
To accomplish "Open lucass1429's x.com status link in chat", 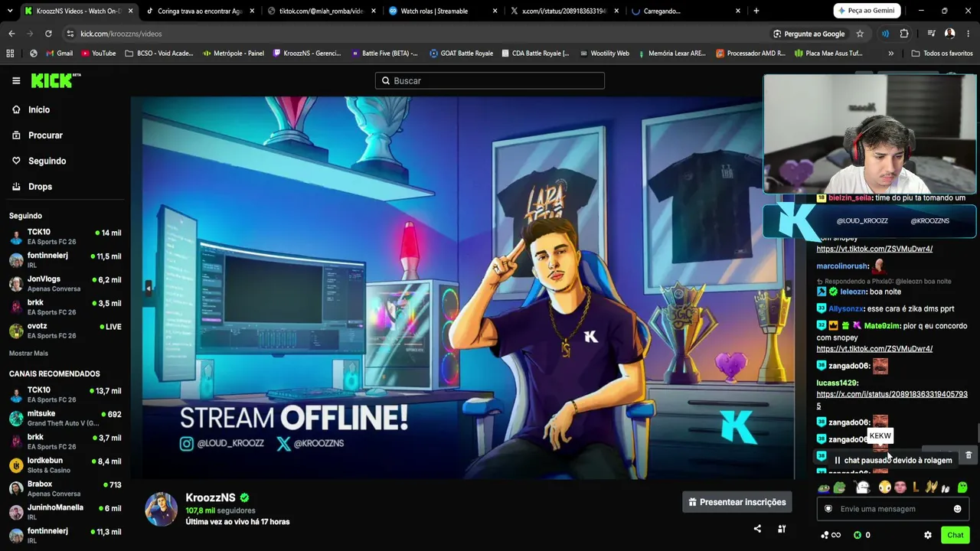I will pos(892,400).
